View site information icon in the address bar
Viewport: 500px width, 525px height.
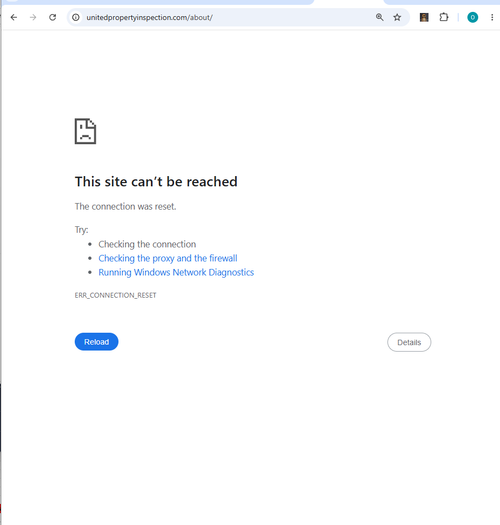point(76,17)
